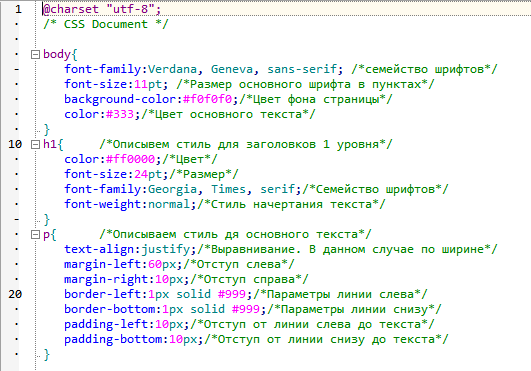Click the #f0f0f0 background color value
Viewport: 531px width, 371px height.
[x=207, y=99]
